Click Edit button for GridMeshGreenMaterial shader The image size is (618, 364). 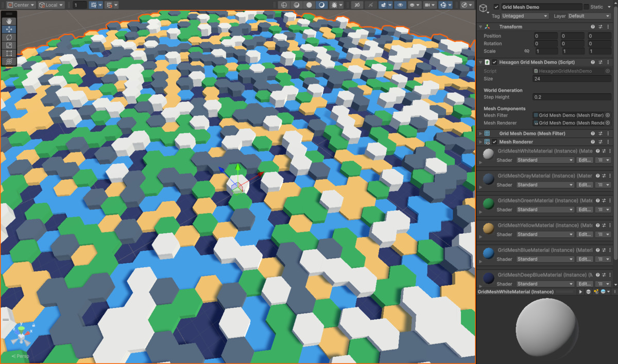coord(585,210)
